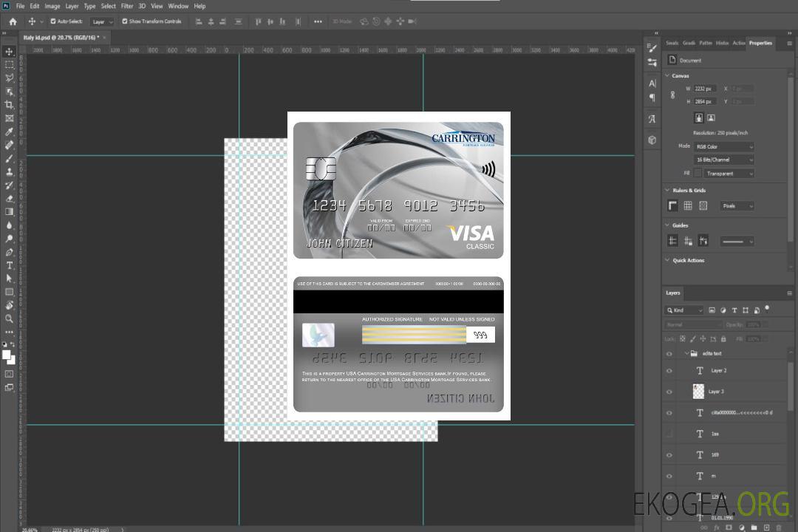Toggle grid icon in Rulers & Grids
This screenshot has height=532, width=798.
pyautogui.click(x=688, y=205)
